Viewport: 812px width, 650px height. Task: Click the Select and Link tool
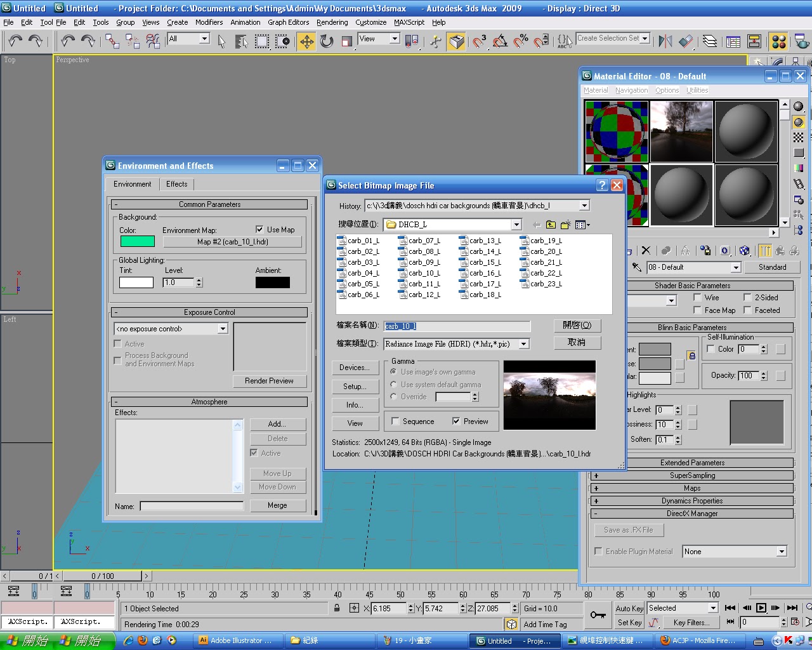tap(112, 41)
